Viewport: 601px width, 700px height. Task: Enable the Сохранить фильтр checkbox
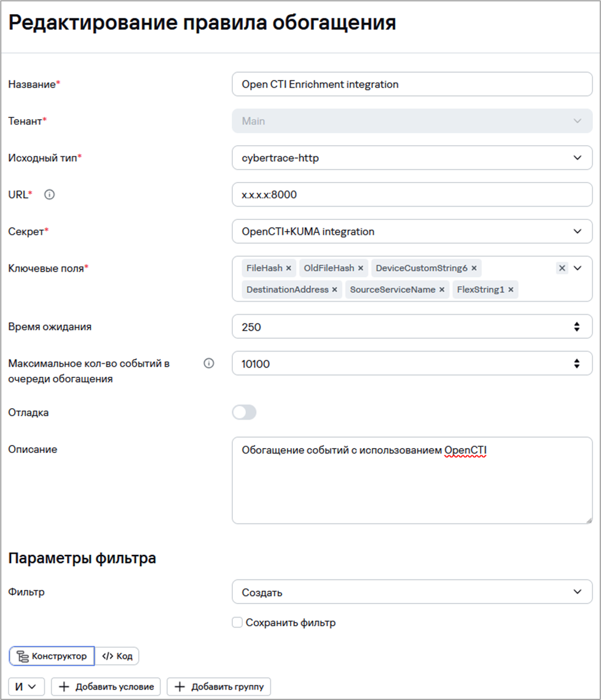coord(237,623)
